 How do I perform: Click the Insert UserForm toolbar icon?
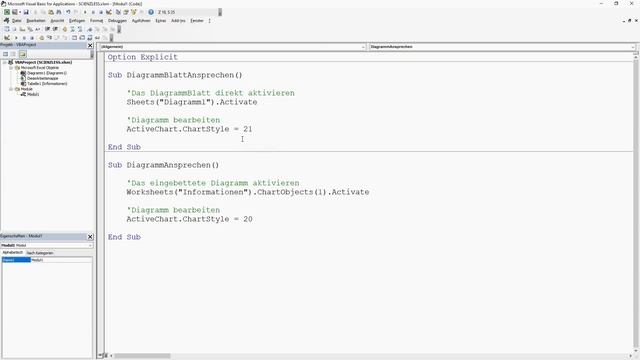(x=15, y=12)
